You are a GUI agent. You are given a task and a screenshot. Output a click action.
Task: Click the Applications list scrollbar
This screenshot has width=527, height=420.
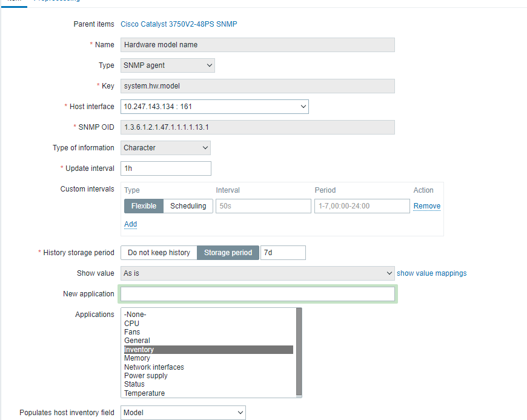coord(298,352)
